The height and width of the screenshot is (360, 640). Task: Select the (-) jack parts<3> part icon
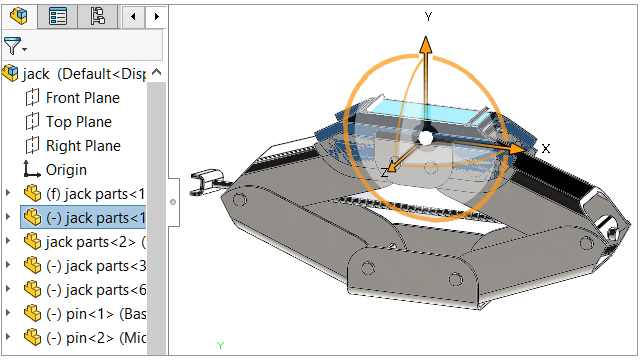tap(33, 266)
